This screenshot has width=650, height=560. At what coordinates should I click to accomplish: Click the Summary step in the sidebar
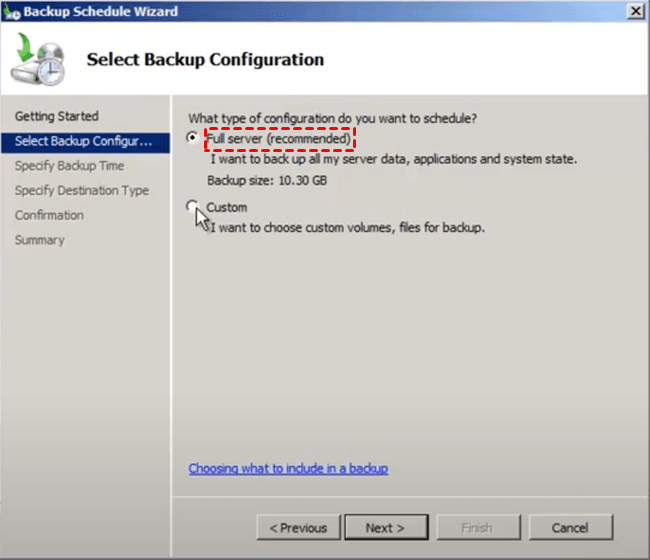coord(39,240)
